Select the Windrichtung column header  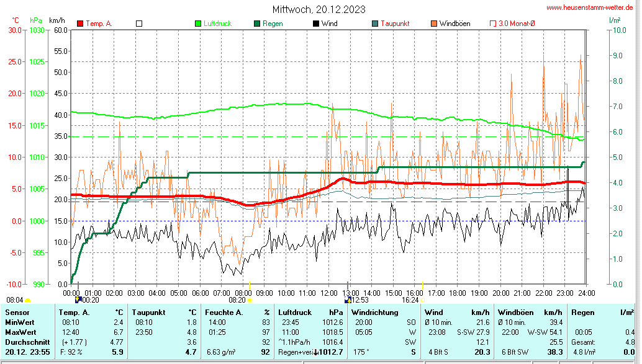click(374, 313)
